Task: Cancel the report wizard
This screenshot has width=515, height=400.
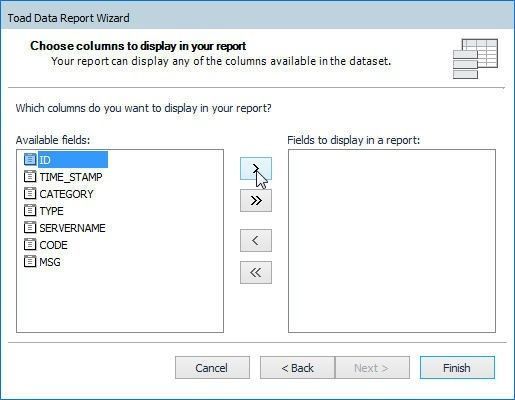Action: coord(212,368)
